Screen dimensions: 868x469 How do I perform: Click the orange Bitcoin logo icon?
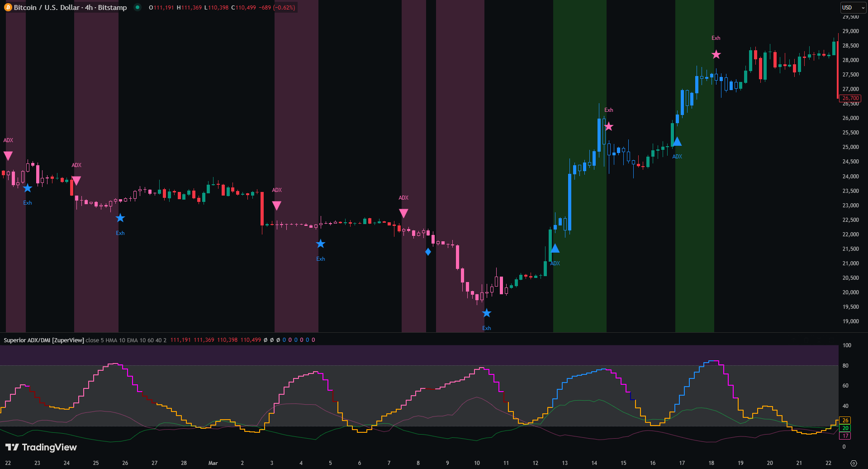[8, 8]
